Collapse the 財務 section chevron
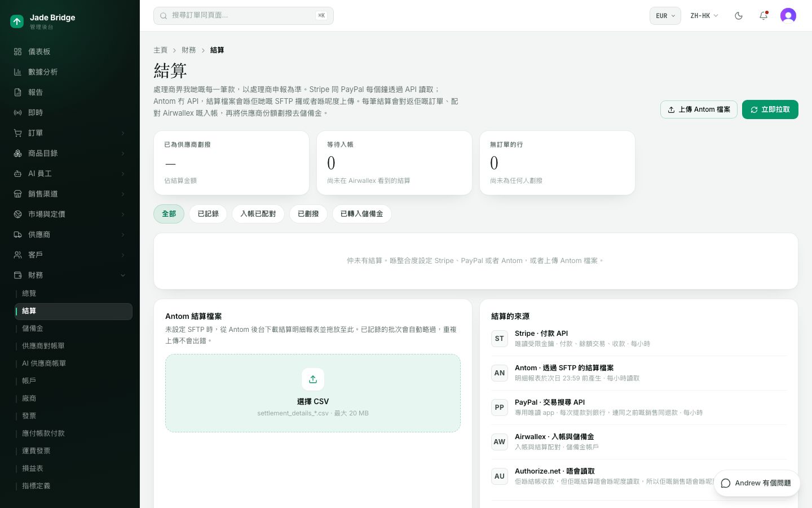Image resolution: width=812 pixels, height=508 pixels. pos(123,275)
